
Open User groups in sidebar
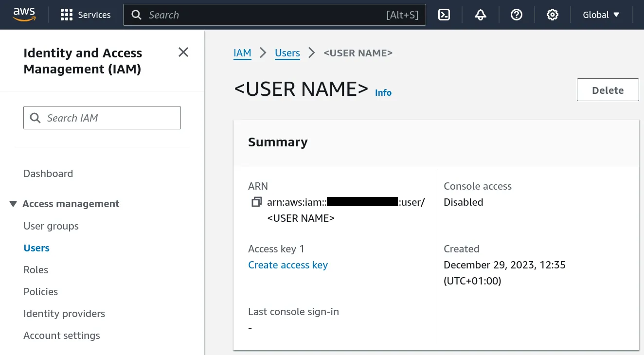51,226
